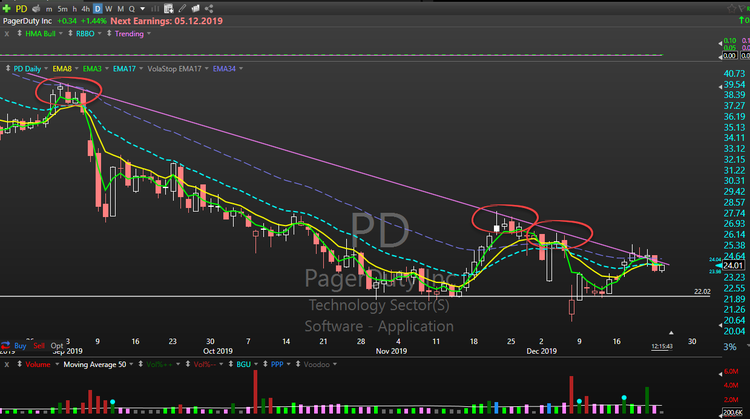The width and height of the screenshot is (750, 419).
Task: Click the PD ticker symbol field
Action: [21, 9]
